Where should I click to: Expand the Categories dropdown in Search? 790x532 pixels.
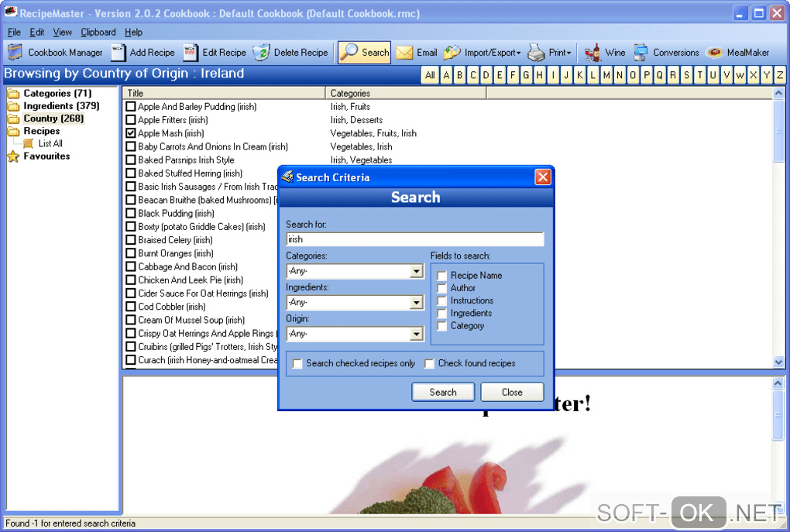416,272
